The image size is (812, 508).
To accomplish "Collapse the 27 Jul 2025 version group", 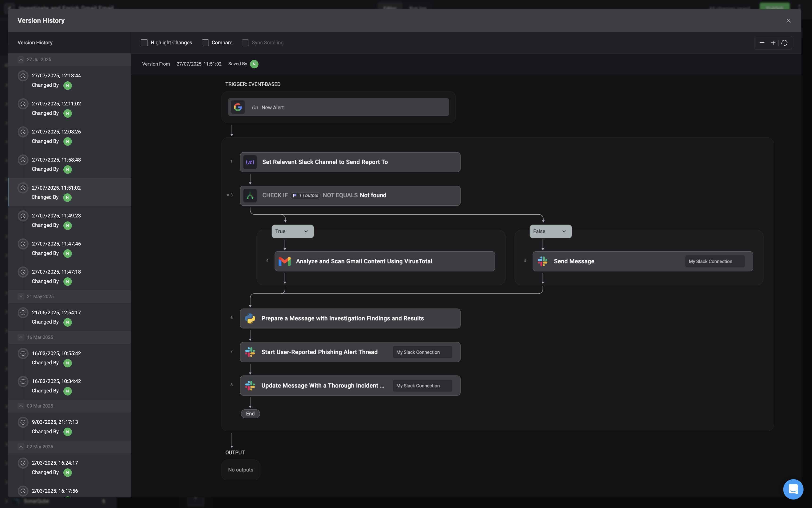I will tap(21, 59).
